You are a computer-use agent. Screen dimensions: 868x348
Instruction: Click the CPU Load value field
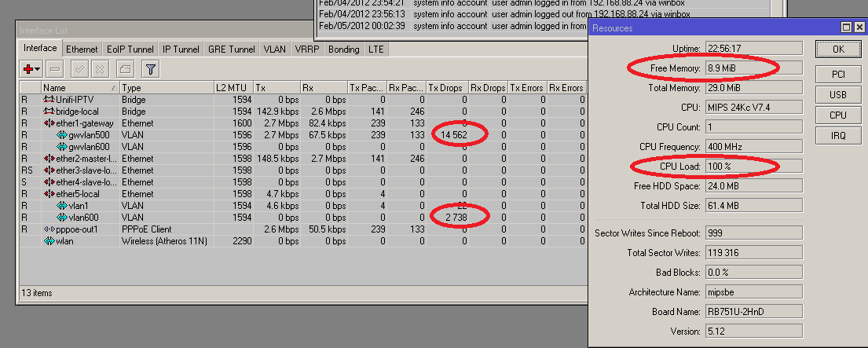(754, 167)
